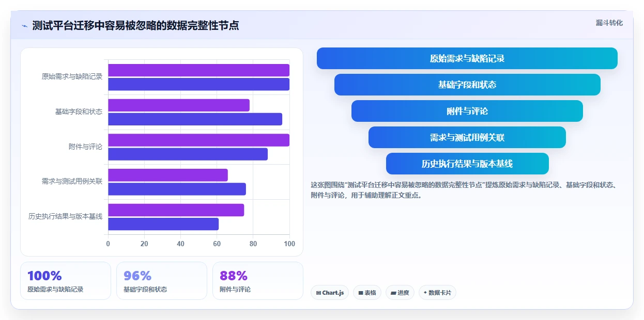Click the purple bar for 历史执行结果与版本基线
The image size is (644, 320).
(176, 210)
